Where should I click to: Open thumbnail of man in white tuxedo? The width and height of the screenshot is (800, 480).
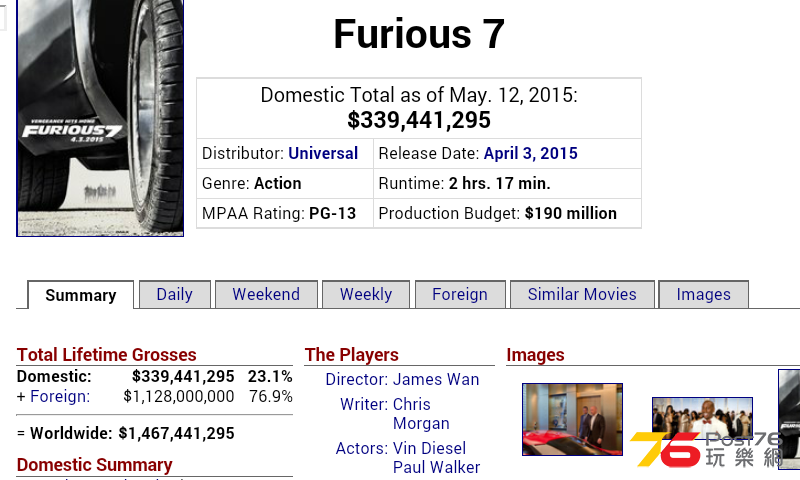702,417
